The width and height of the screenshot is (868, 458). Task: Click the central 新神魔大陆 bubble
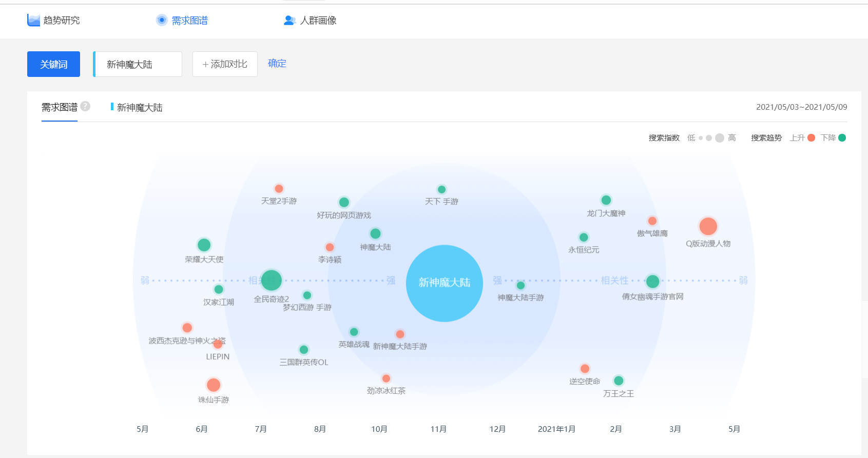(445, 283)
